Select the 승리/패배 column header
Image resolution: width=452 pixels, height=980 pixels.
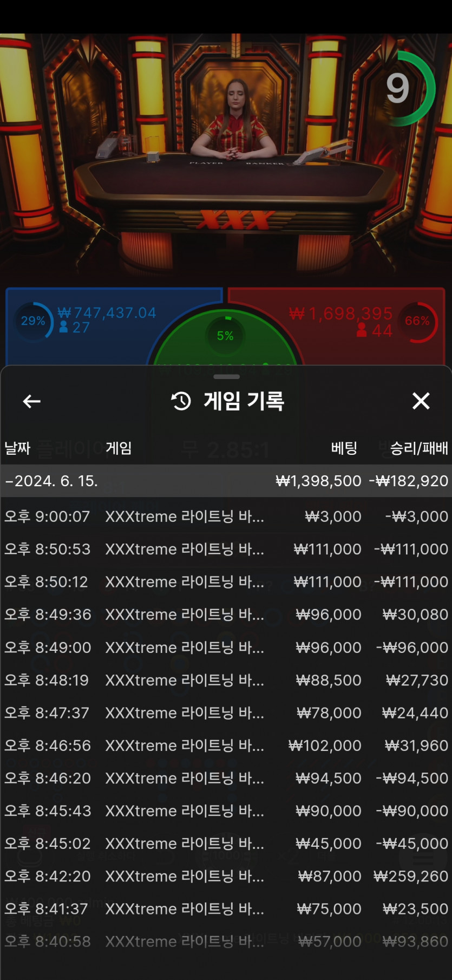(x=419, y=448)
